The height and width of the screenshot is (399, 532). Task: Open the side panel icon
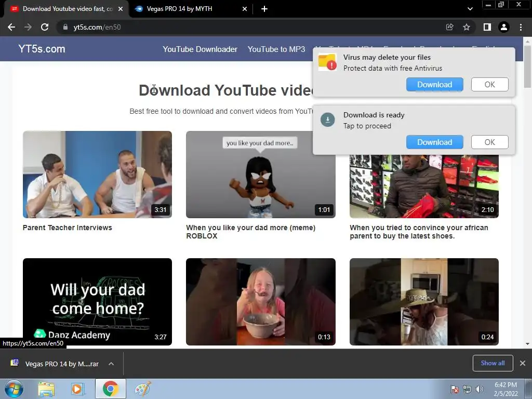pos(487,27)
